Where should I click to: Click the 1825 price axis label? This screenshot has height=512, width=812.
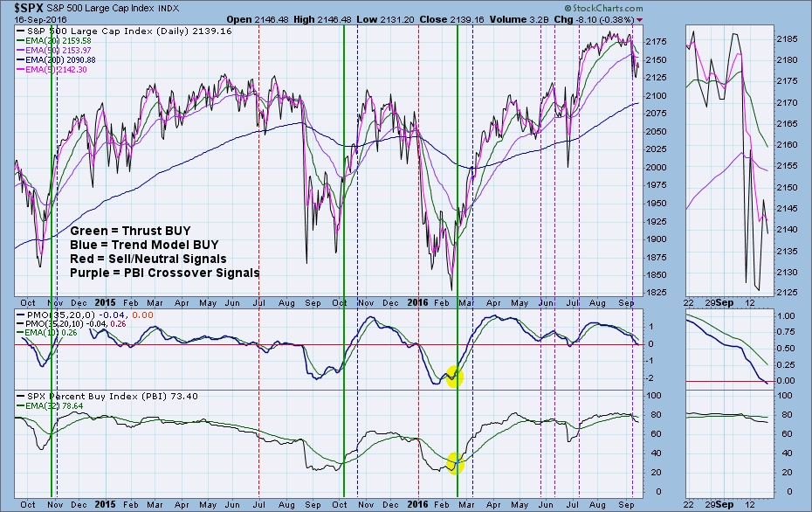click(x=656, y=294)
